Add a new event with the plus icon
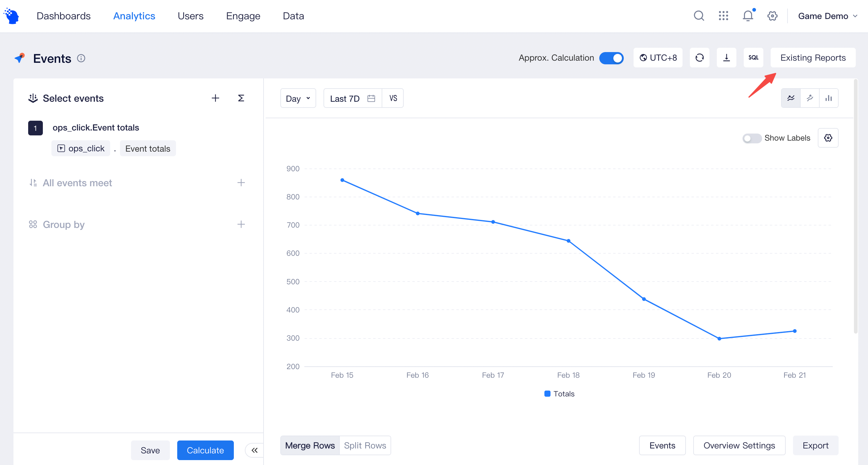Screen dimensions: 868x465 point(215,98)
